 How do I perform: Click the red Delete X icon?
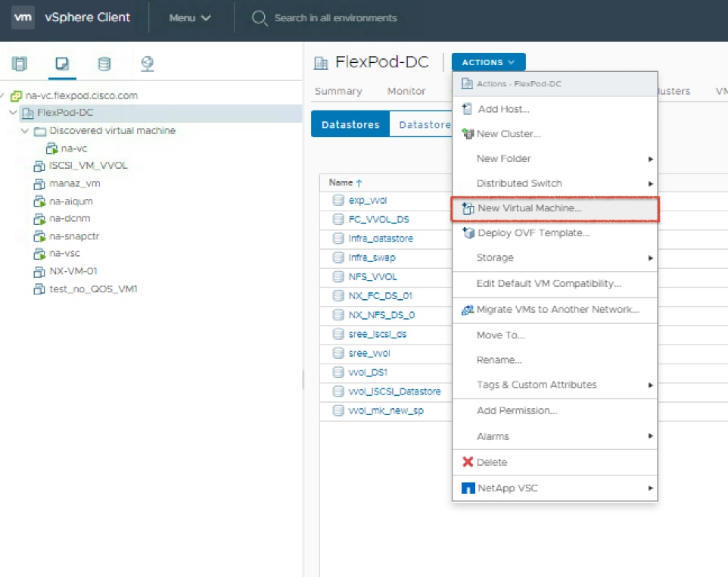pos(468,462)
